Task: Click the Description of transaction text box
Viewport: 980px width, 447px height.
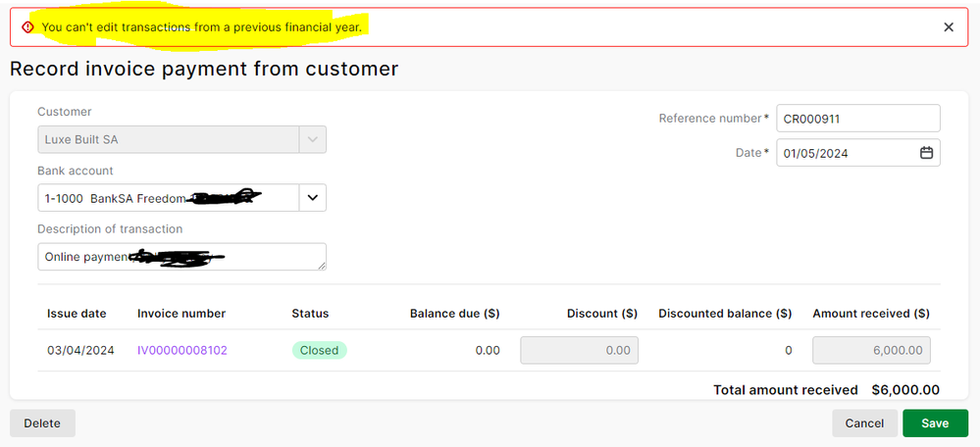Action: click(181, 257)
